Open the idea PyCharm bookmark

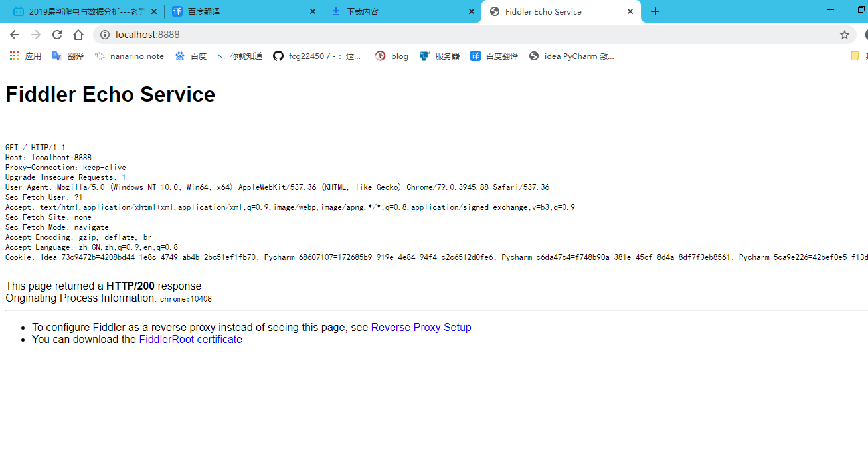pos(572,56)
